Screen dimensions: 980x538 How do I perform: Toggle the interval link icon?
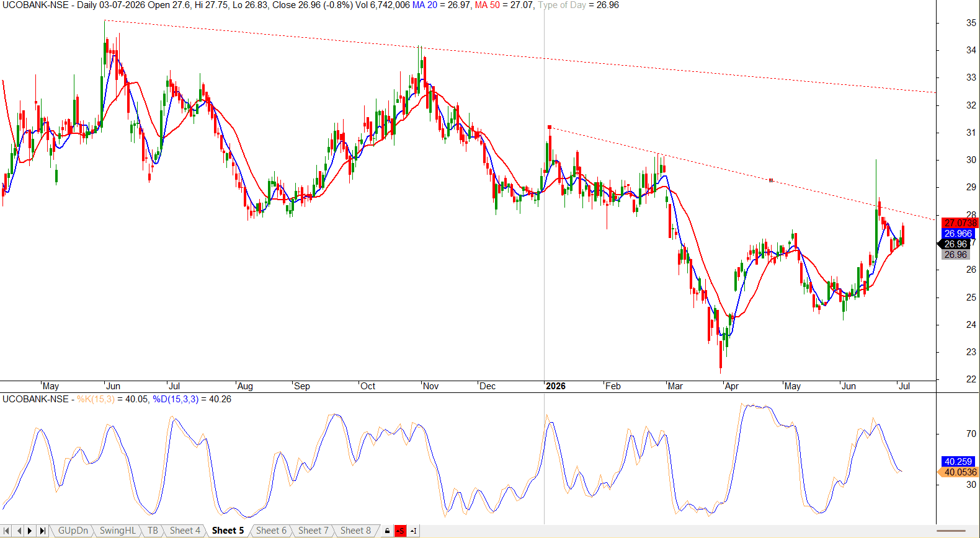414,531
